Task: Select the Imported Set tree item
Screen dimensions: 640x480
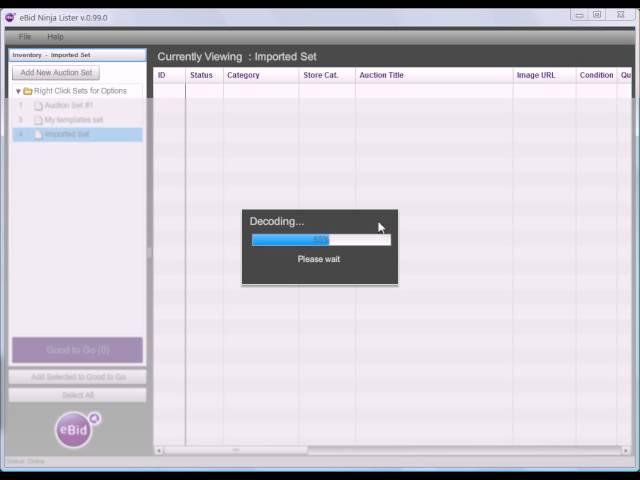Action: (67, 134)
